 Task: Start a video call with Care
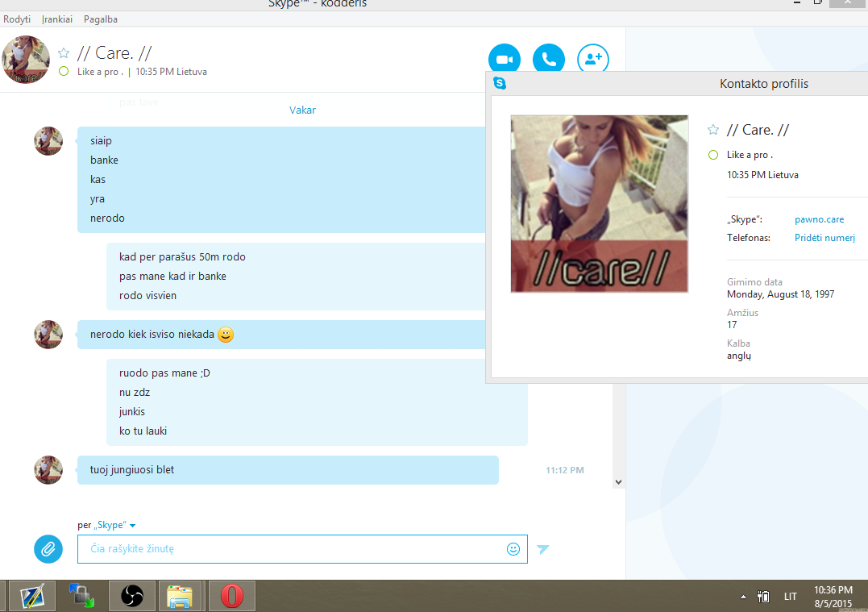[x=505, y=59]
